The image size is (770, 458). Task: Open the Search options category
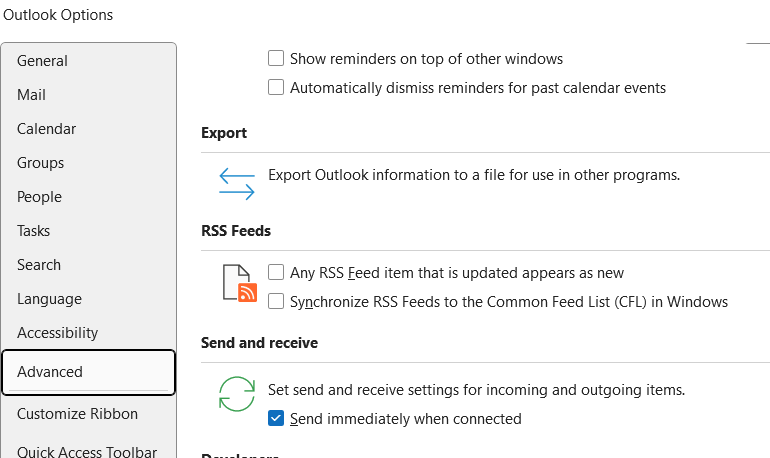[88, 265]
